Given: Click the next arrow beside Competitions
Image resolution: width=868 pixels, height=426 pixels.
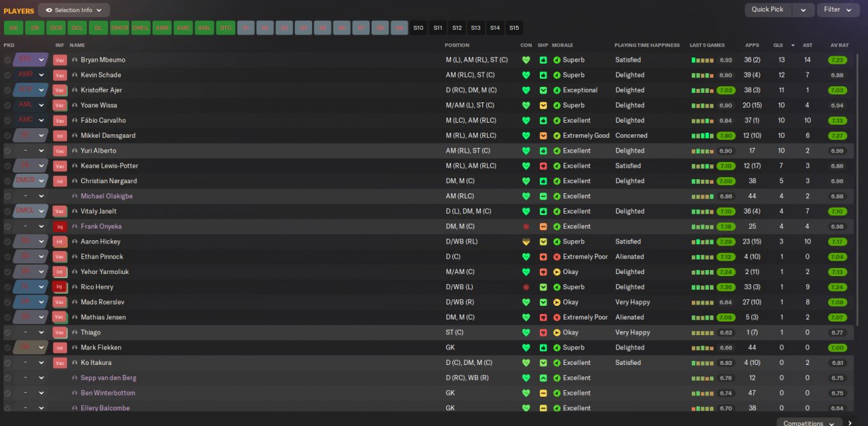Looking at the screenshot, I should [x=850, y=423].
